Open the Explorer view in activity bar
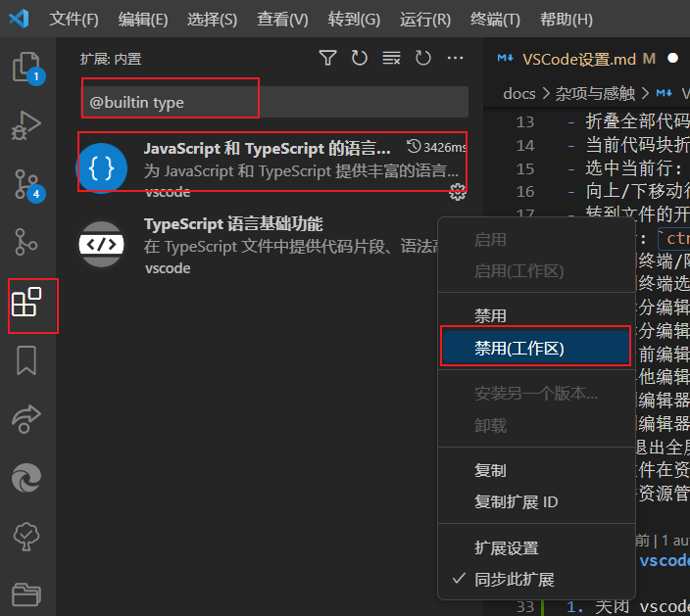 coord(26,67)
